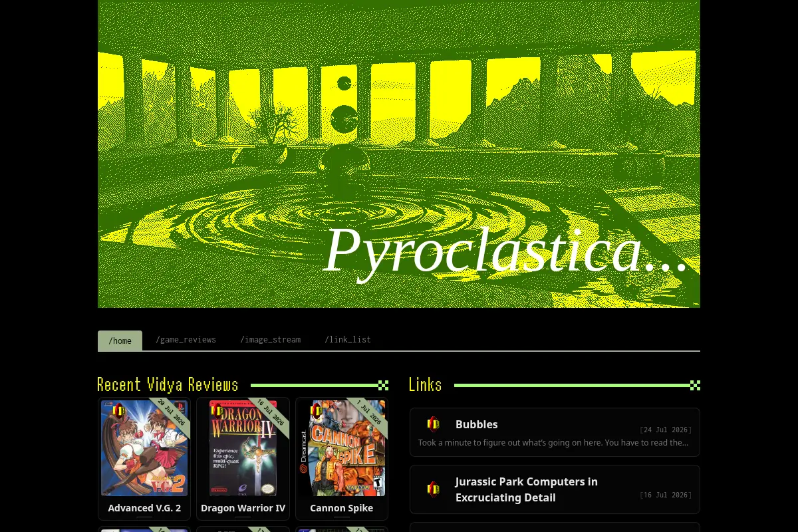This screenshot has height=532, width=798.
Task: Click the Recent Vidya Reviews heading
Action: [168, 385]
